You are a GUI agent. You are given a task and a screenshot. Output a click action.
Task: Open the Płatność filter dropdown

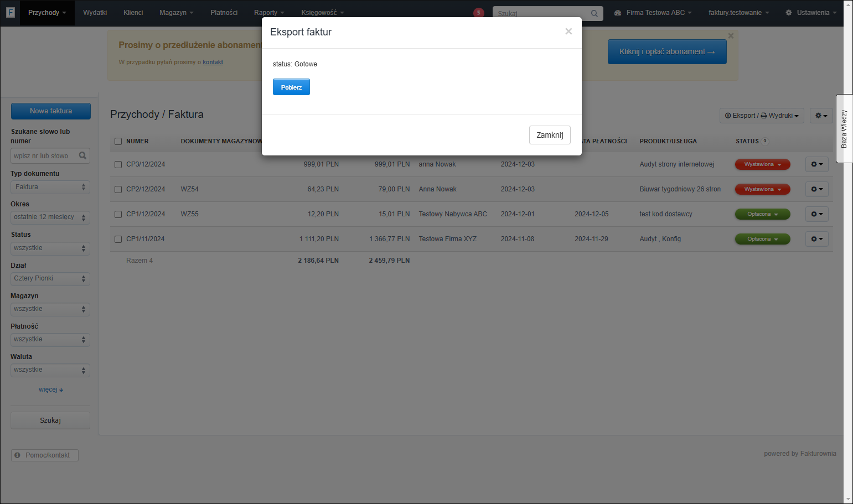(x=50, y=340)
